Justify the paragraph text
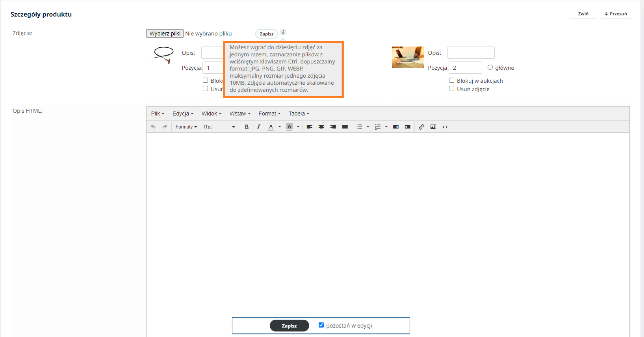Image resolution: width=644 pixels, height=337 pixels. click(345, 127)
